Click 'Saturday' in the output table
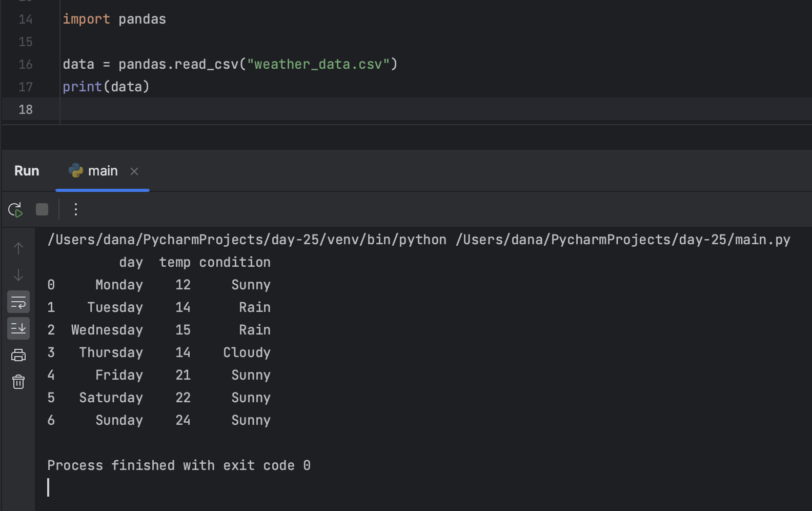The height and width of the screenshot is (511, 812). coord(111,398)
